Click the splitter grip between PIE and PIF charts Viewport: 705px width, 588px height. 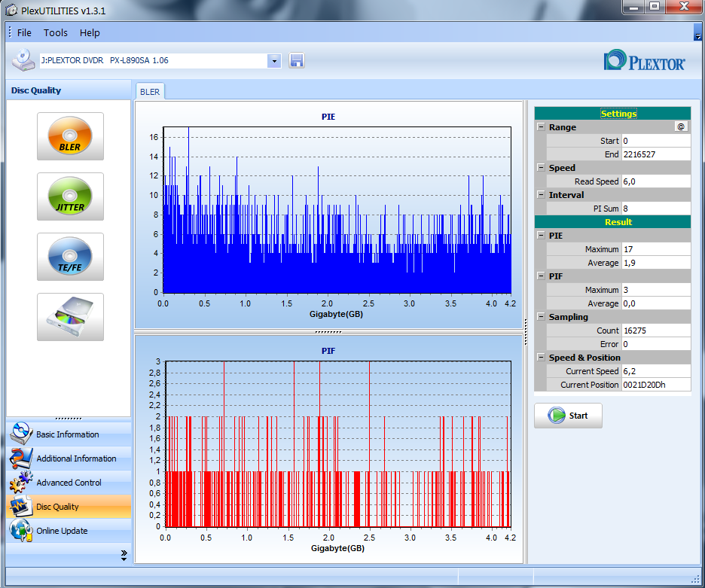click(x=328, y=332)
